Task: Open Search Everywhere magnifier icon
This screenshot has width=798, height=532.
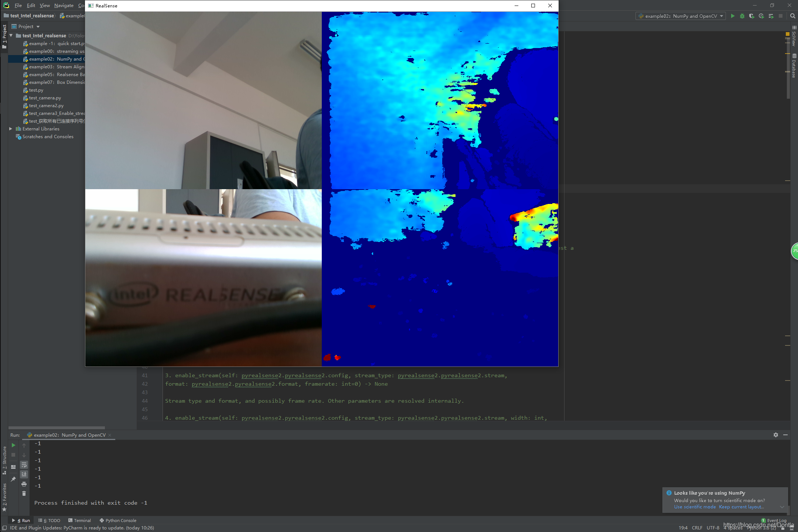Action: tap(793, 16)
